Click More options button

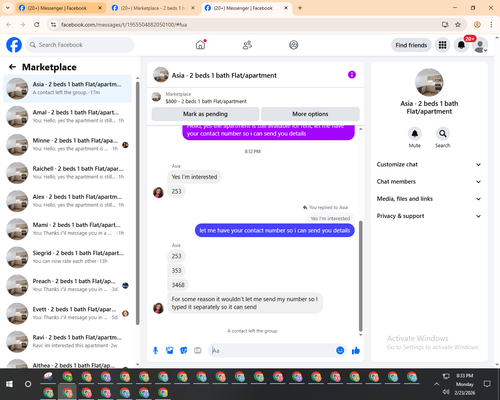coord(310,114)
